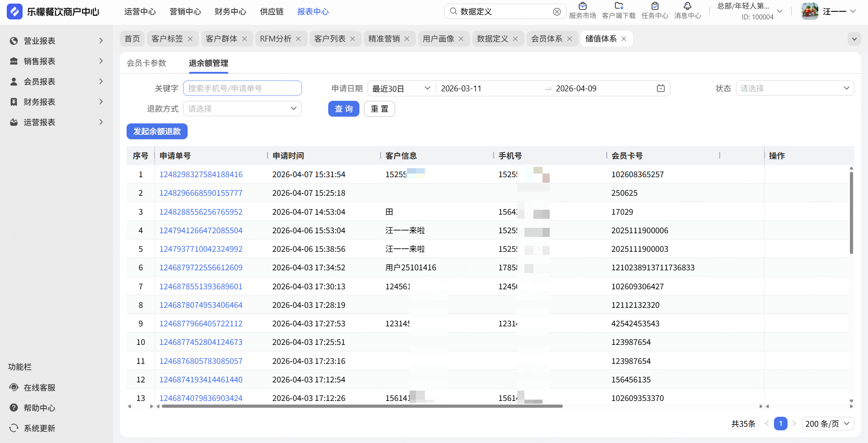This screenshot has width=868, height=443.
Task: Open the 消息中心 bell notifications
Action: point(687,6)
